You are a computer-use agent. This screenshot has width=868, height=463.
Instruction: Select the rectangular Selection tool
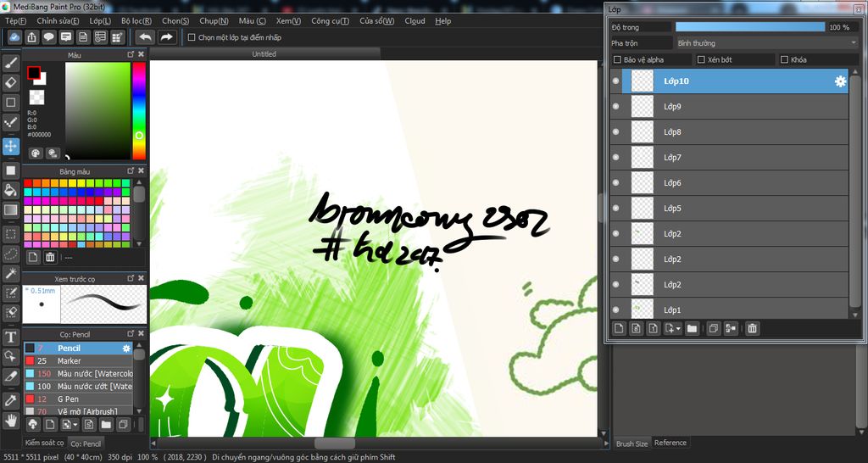click(x=11, y=234)
